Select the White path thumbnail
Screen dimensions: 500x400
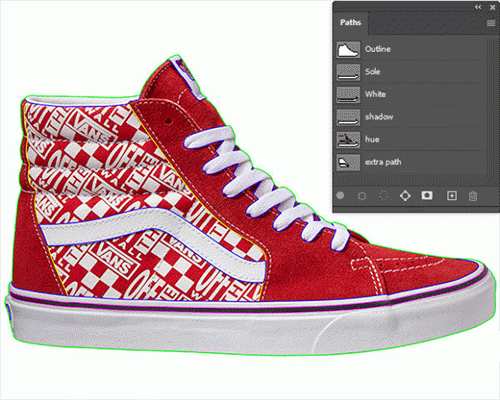click(x=348, y=95)
